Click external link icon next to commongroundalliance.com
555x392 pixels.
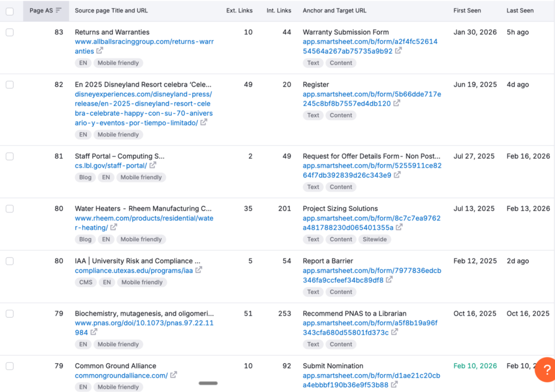tap(174, 375)
